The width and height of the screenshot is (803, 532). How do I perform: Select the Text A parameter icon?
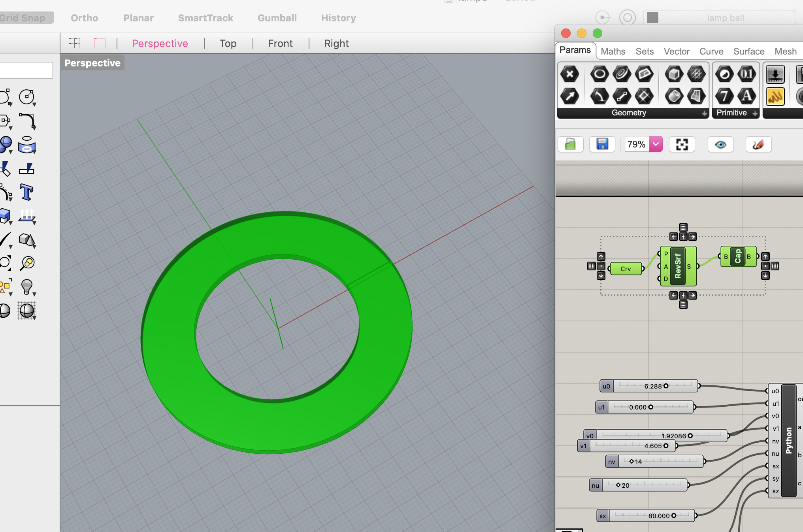(746, 96)
